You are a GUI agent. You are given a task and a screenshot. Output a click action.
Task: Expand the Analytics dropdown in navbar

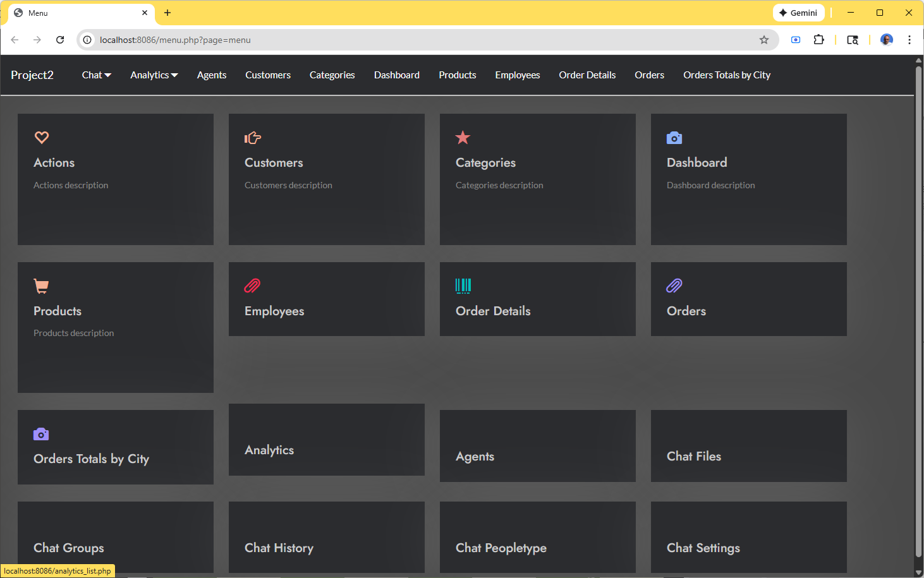coord(154,75)
